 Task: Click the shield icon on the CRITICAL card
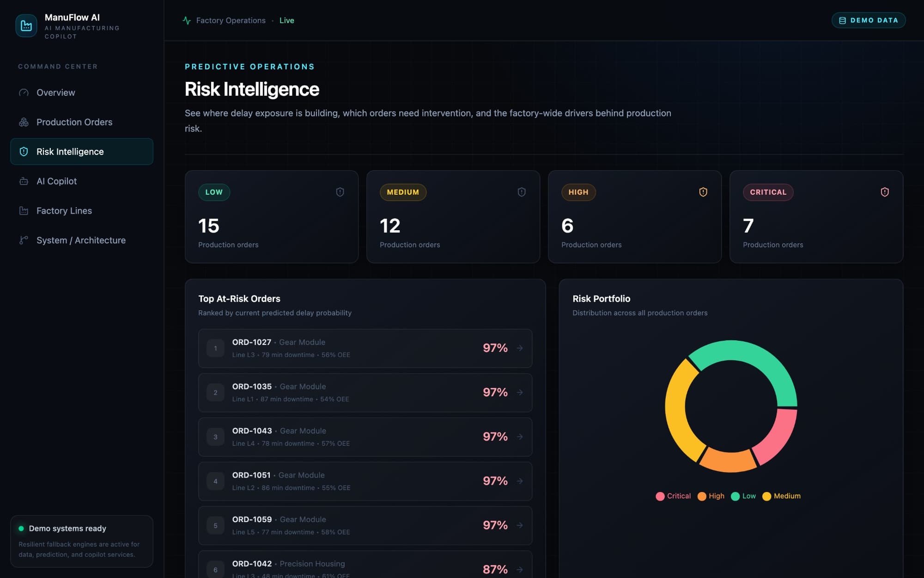click(x=885, y=192)
